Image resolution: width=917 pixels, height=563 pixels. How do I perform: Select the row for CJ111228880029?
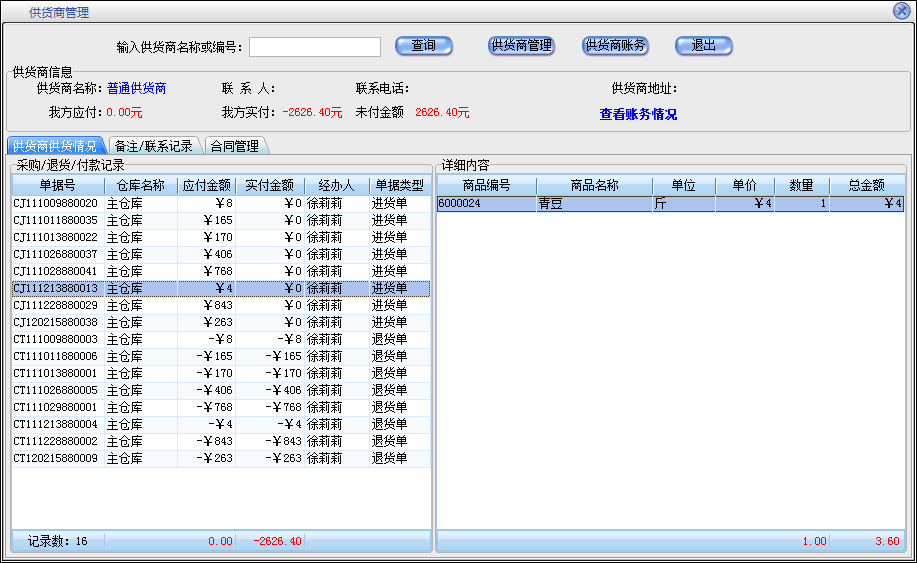tap(56, 305)
